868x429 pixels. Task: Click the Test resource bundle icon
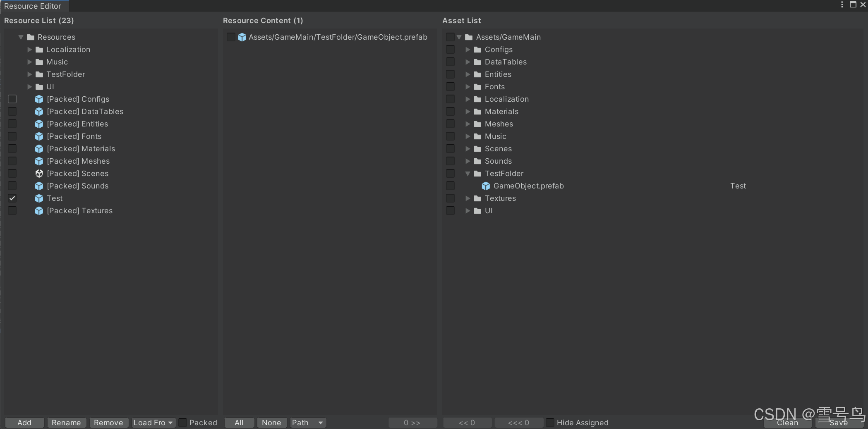coord(39,198)
